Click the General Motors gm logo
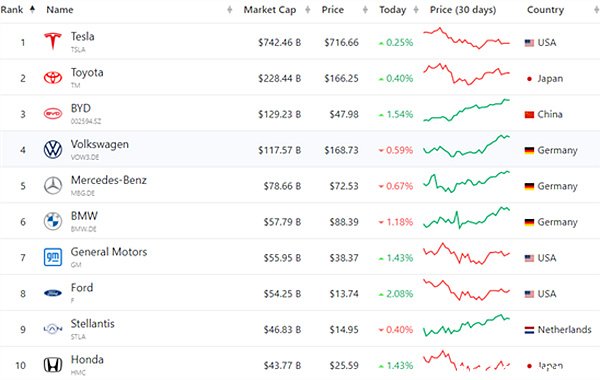This screenshot has height=380, width=600. 53,257
